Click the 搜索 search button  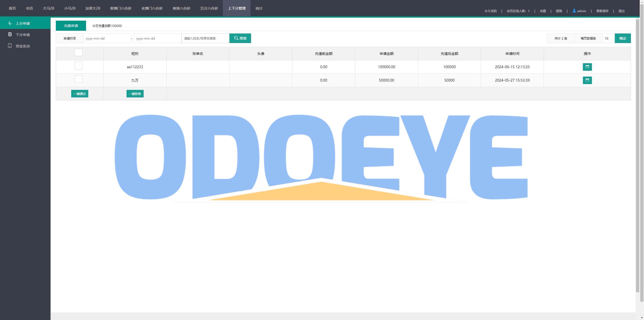(240, 38)
